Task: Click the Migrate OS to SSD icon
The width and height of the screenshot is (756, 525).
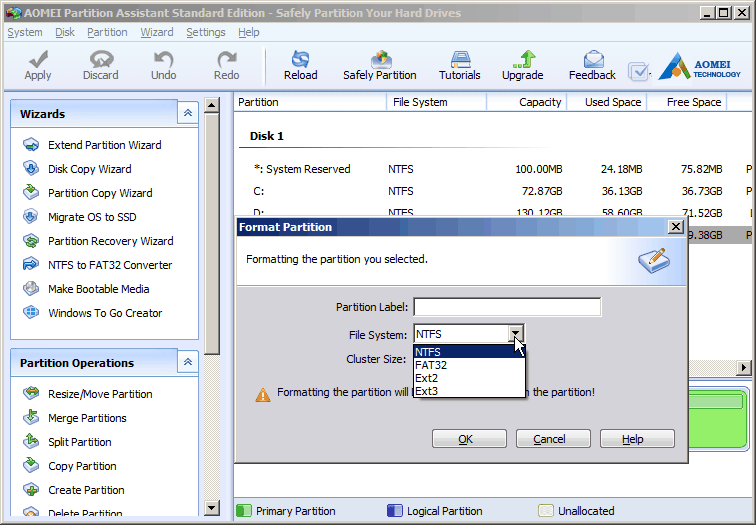Action: (x=31, y=216)
